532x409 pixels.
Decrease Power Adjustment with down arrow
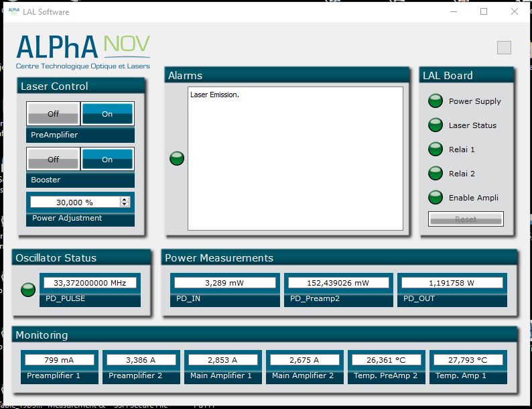tap(125, 204)
